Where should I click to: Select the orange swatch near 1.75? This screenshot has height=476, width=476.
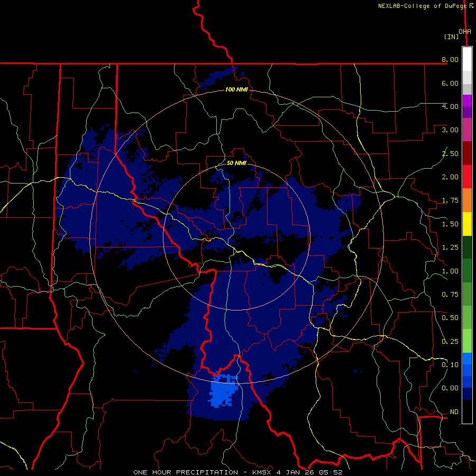pyautogui.click(x=467, y=200)
